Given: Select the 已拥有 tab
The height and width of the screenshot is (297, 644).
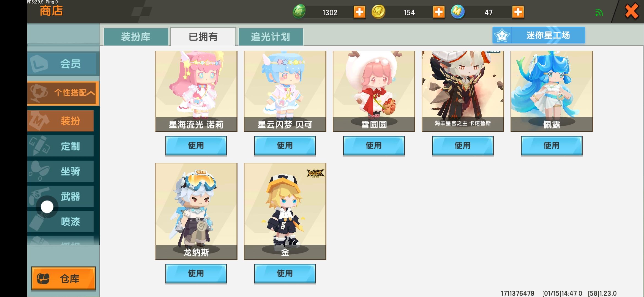Looking at the screenshot, I should pyautogui.click(x=203, y=37).
